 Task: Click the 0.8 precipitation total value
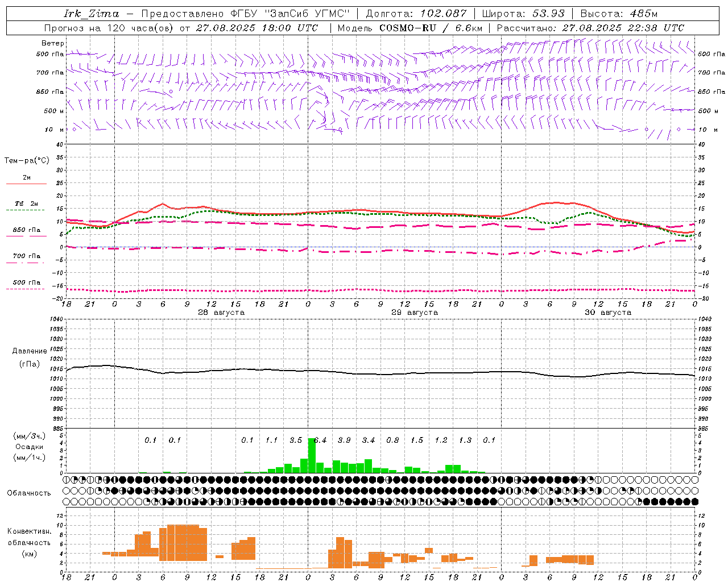coord(392,440)
